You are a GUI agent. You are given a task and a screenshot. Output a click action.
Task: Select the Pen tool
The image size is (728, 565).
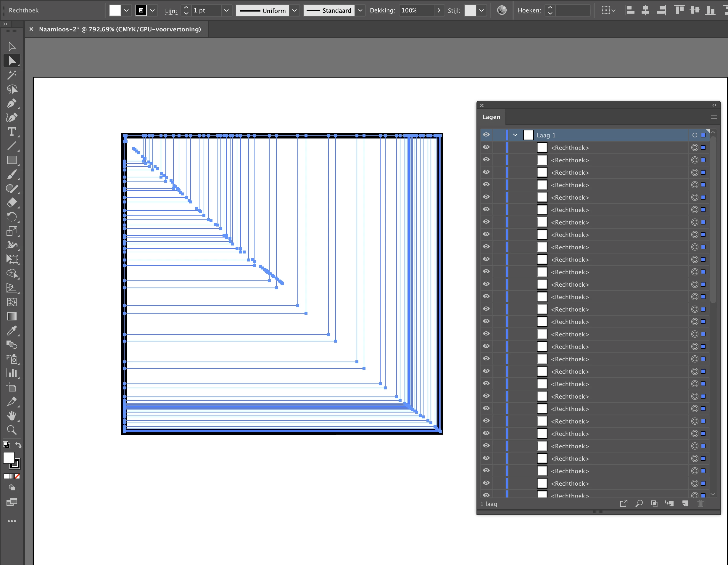[11, 103]
